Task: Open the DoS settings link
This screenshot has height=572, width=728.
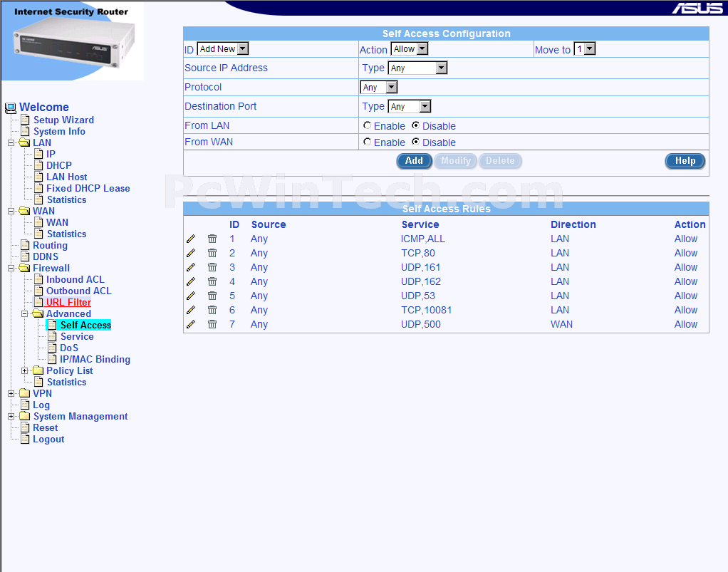Action: click(68, 348)
